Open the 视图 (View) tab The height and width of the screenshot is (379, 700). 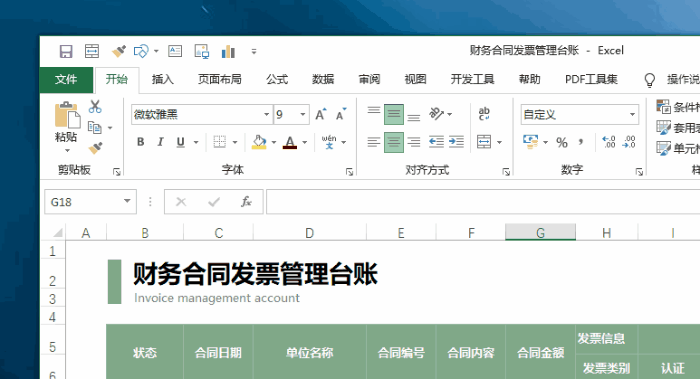click(x=415, y=79)
